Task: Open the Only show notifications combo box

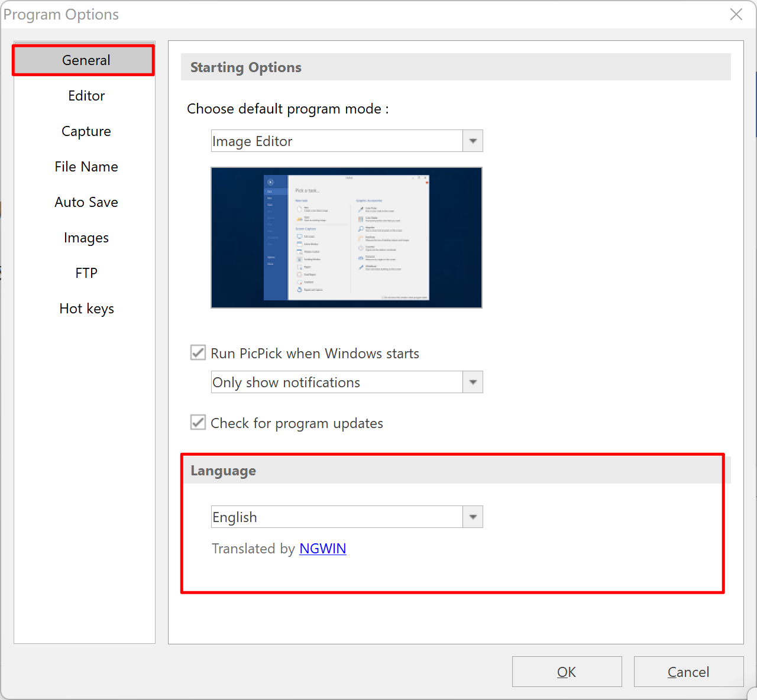Action: pyautogui.click(x=347, y=382)
